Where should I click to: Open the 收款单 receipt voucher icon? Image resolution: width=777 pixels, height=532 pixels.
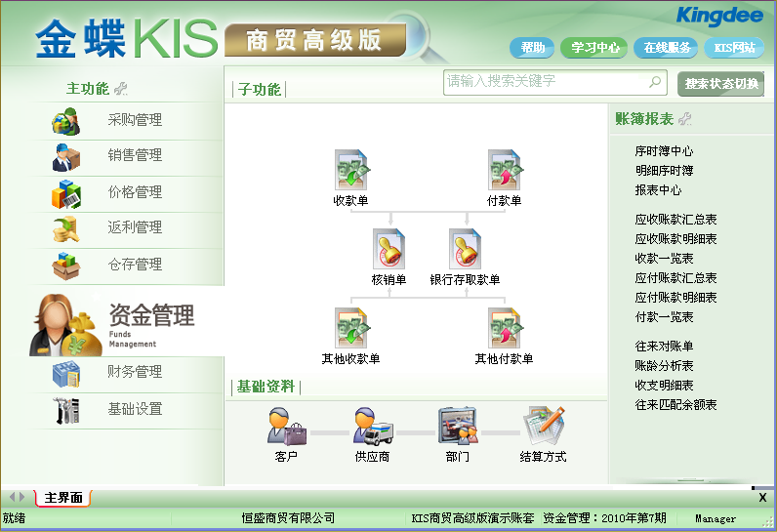[350, 171]
